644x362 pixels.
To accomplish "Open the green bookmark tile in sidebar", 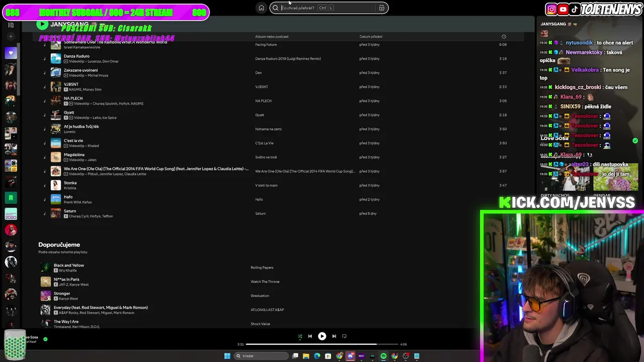I will (11, 198).
